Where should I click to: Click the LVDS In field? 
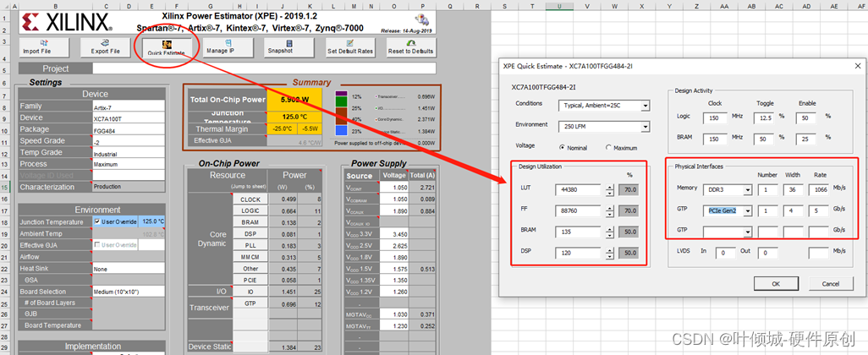click(725, 254)
